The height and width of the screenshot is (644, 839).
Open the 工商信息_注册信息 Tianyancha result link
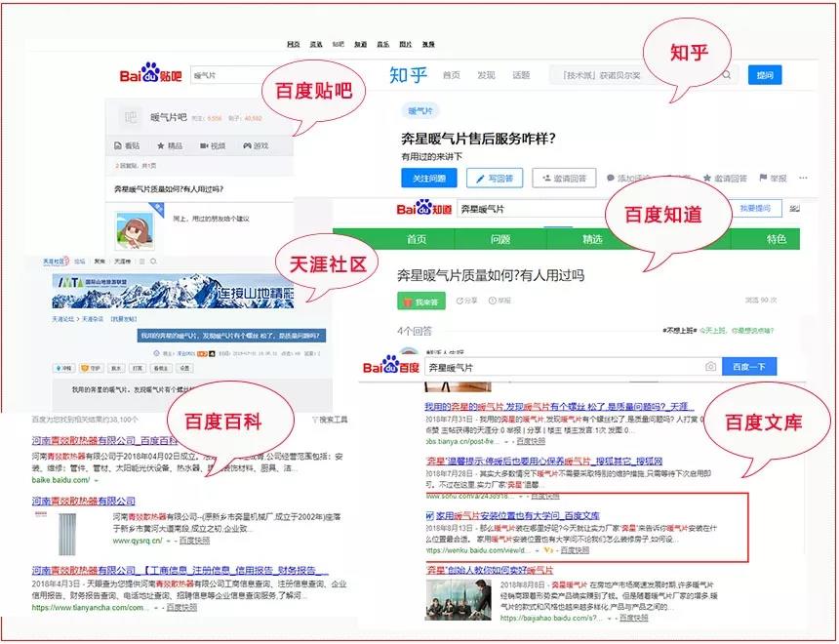tap(180, 571)
